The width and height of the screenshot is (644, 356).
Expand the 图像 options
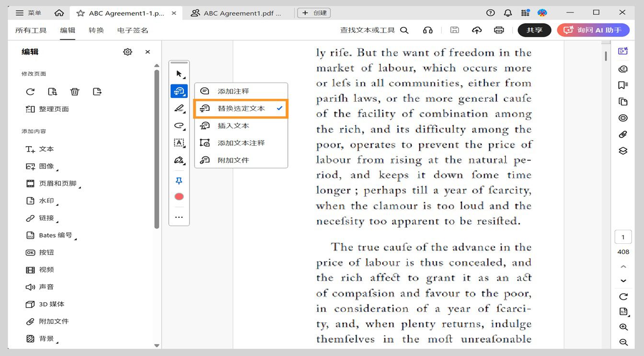42,166
